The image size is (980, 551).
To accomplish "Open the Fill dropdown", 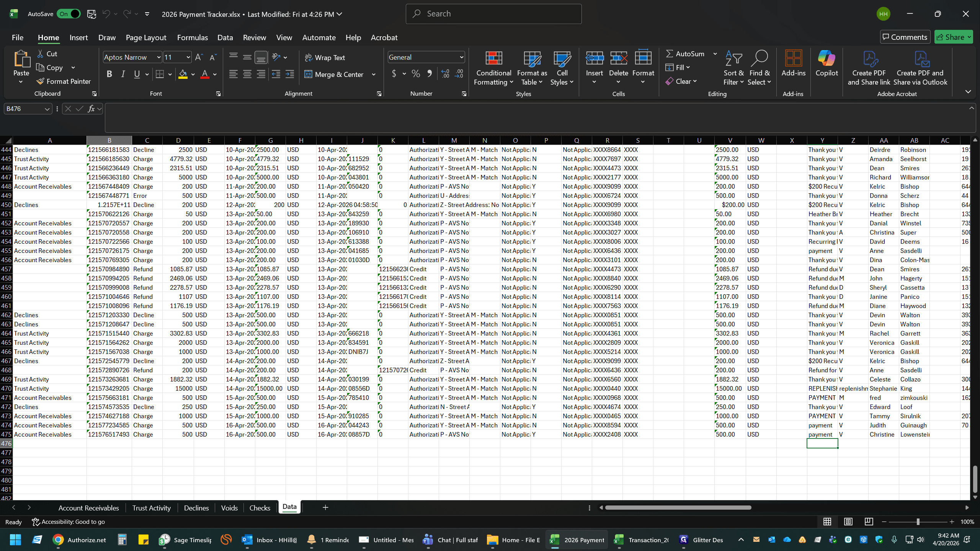I will pos(678,68).
